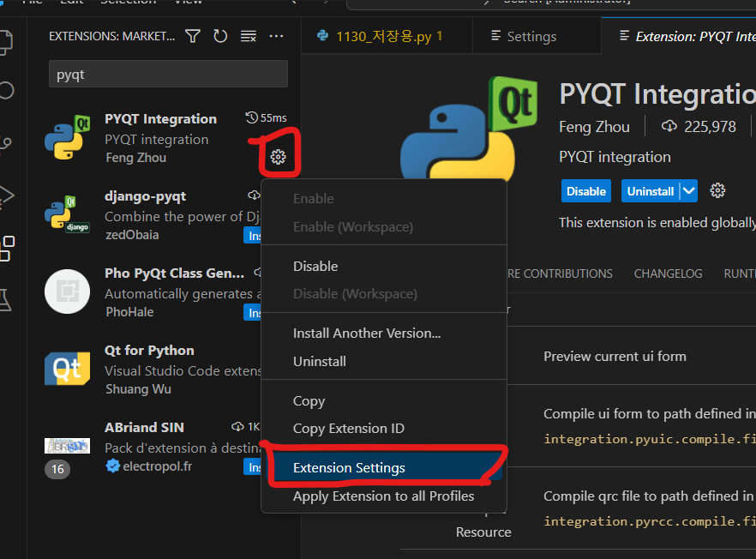
Task: Click the 225,978 install count
Action: [x=699, y=127]
